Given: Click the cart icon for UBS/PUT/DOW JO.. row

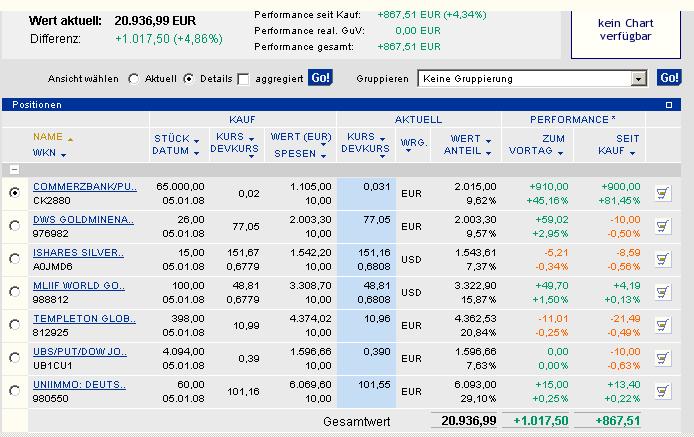Looking at the screenshot, I should coord(663,358).
